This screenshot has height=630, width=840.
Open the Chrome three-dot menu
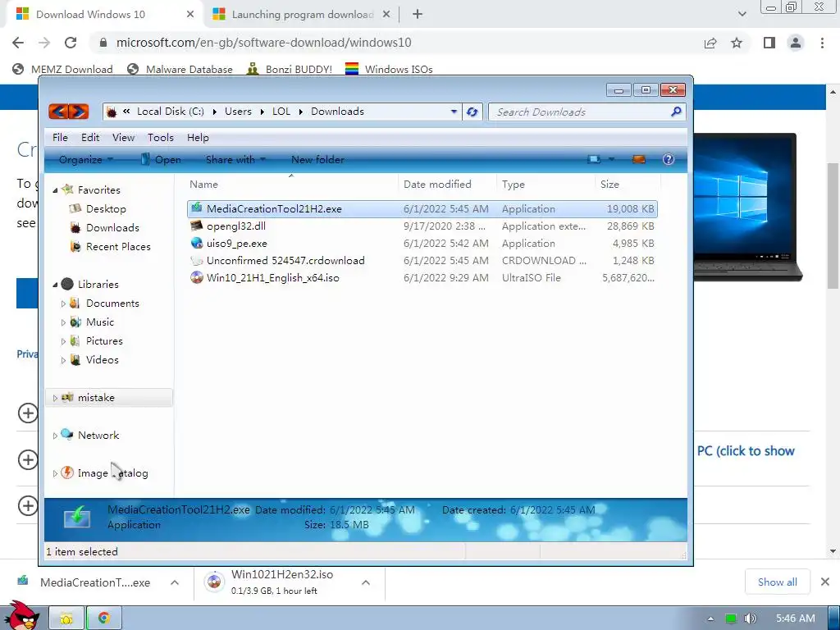(822, 43)
